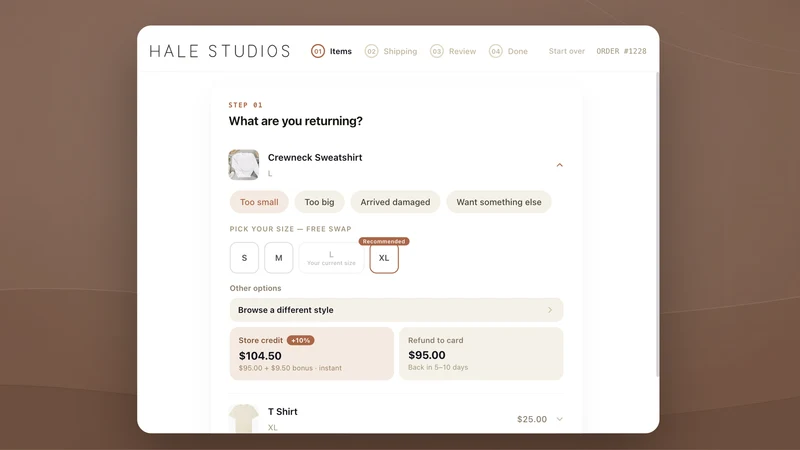This screenshot has width=800, height=450.
Task: Click the Hale Studios logo
Action: (220, 51)
